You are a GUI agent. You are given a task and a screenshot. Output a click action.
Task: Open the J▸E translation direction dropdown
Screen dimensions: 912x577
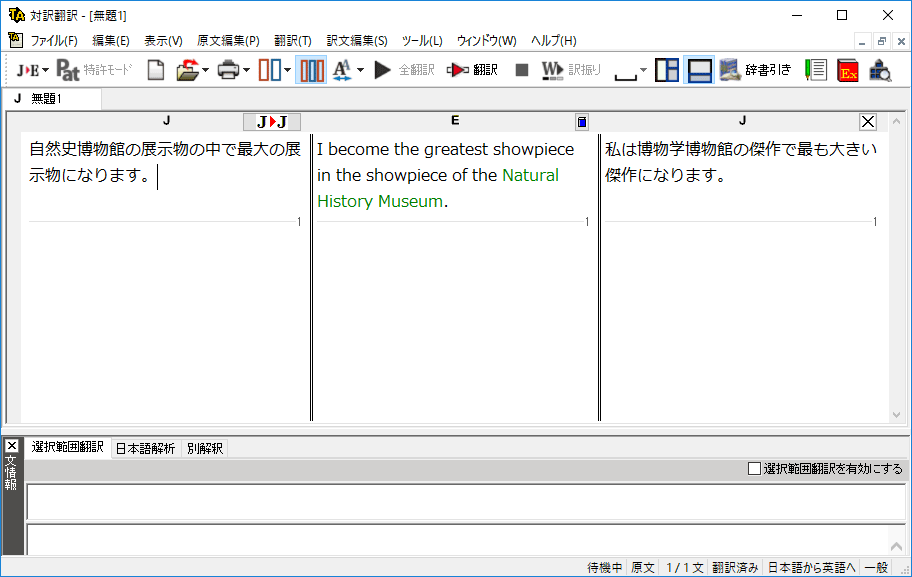tap(33, 70)
